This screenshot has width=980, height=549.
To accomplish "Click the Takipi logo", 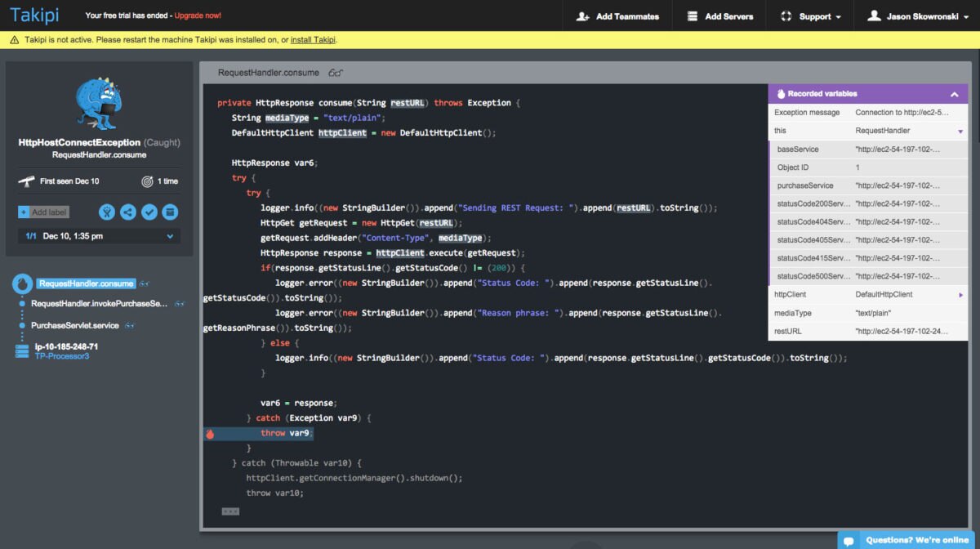I will tap(33, 15).
